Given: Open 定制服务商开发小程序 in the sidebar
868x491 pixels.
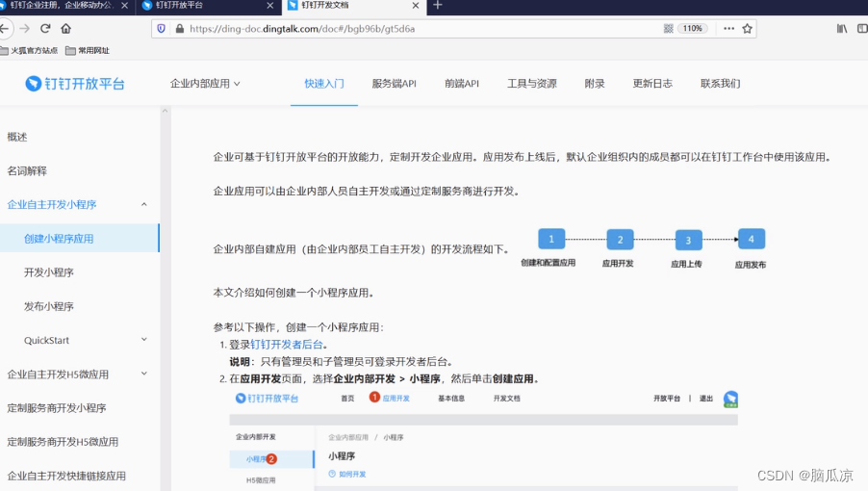Looking at the screenshot, I should [57, 408].
